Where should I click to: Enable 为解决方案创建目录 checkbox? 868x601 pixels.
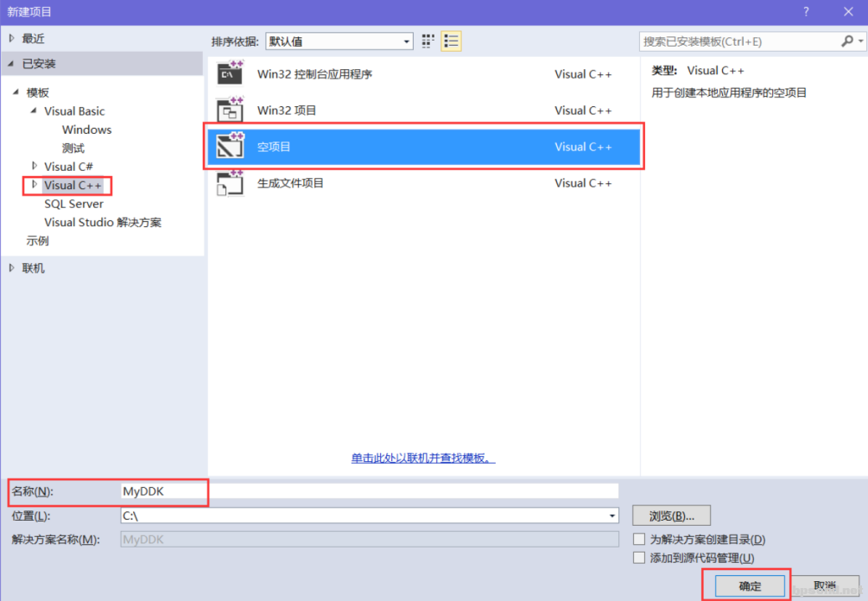click(639, 539)
